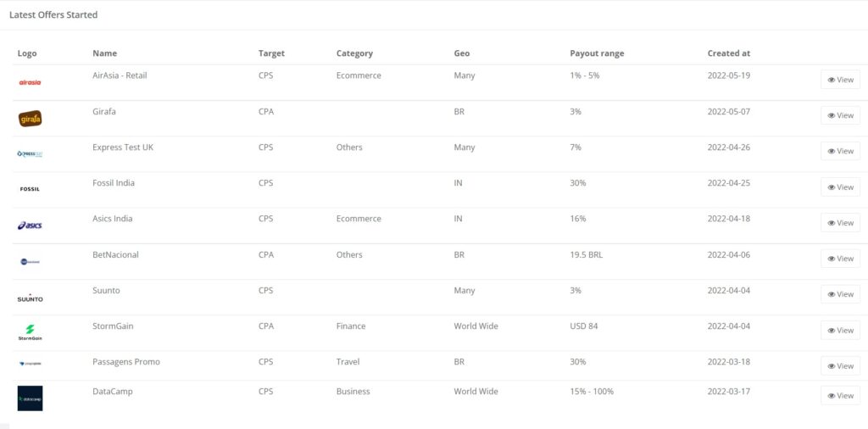View the StormGain offer

coord(840,331)
